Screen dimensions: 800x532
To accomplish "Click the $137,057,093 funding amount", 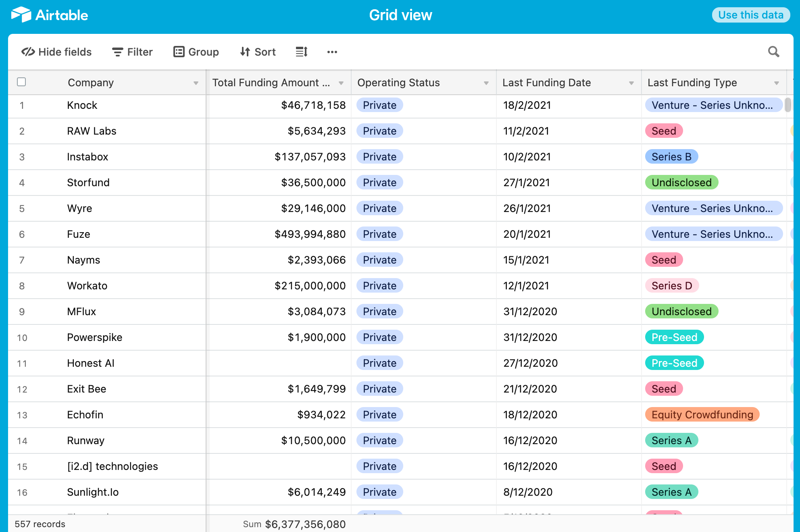I will point(310,157).
